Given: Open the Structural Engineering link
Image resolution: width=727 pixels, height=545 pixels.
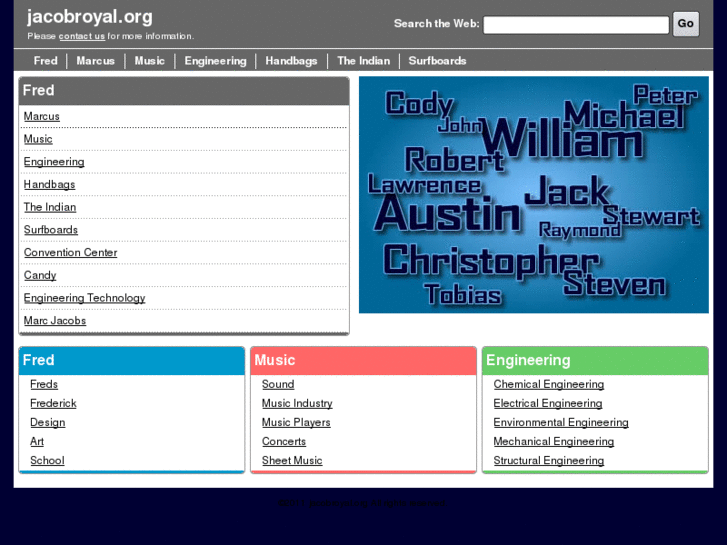Looking at the screenshot, I should point(549,461).
